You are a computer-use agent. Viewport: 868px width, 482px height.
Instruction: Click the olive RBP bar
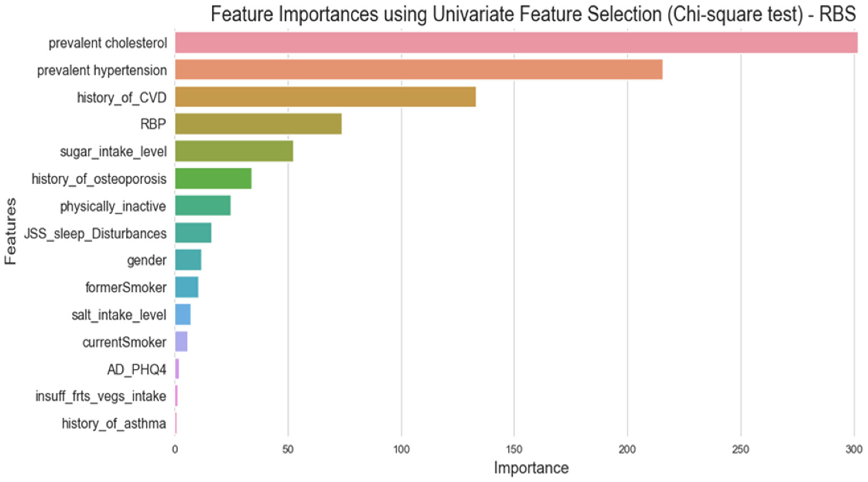click(x=258, y=124)
